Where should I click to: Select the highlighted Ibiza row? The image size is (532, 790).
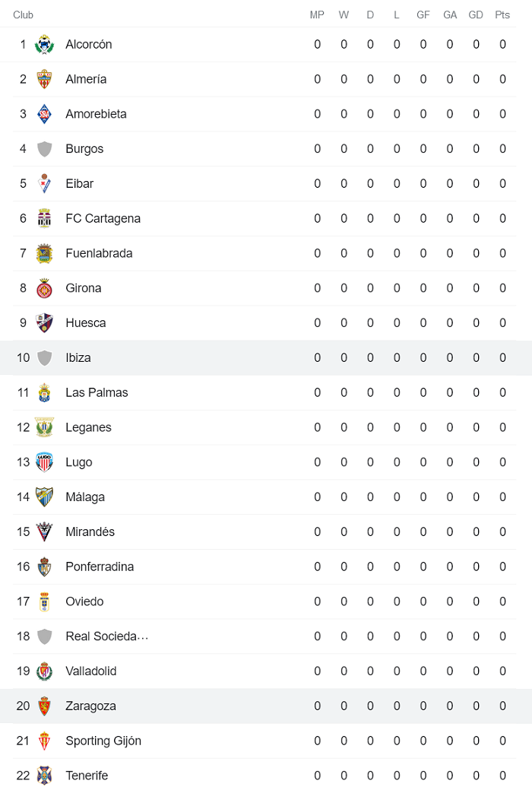[x=266, y=357]
